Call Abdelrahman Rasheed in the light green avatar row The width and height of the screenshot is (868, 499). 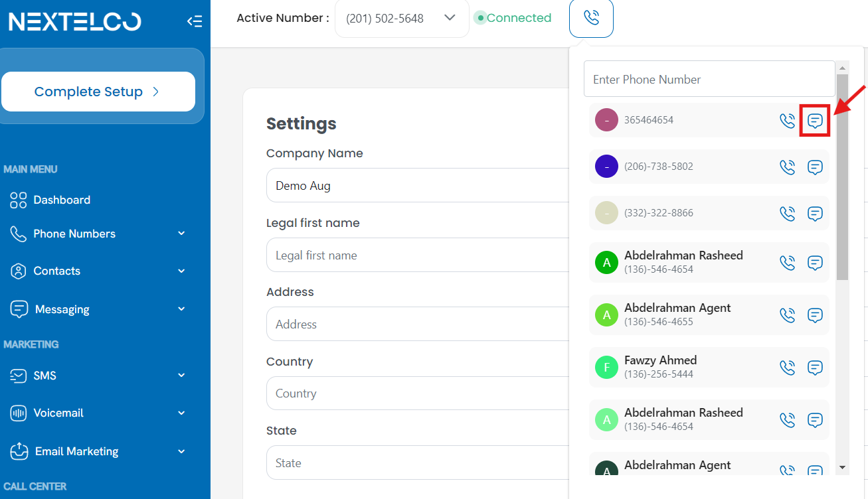click(787, 420)
